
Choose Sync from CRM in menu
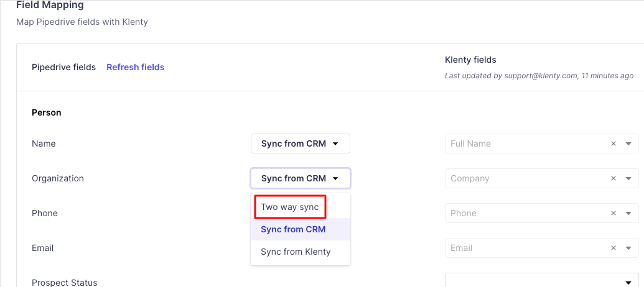293,229
